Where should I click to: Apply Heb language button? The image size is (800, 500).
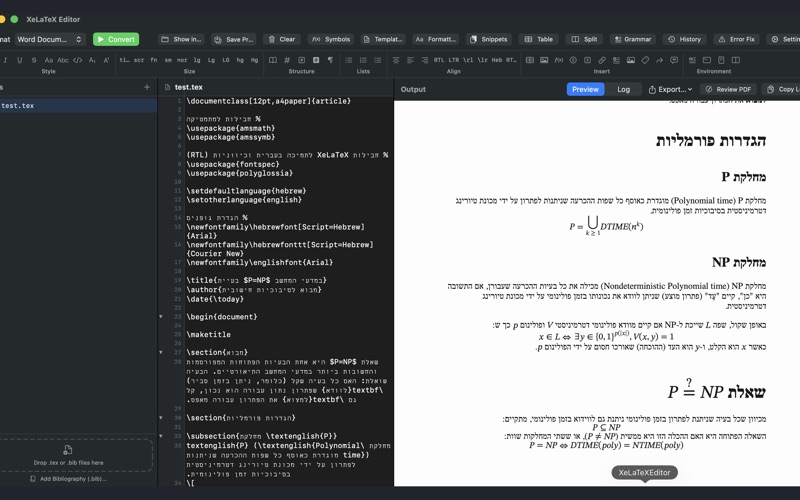click(x=497, y=60)
